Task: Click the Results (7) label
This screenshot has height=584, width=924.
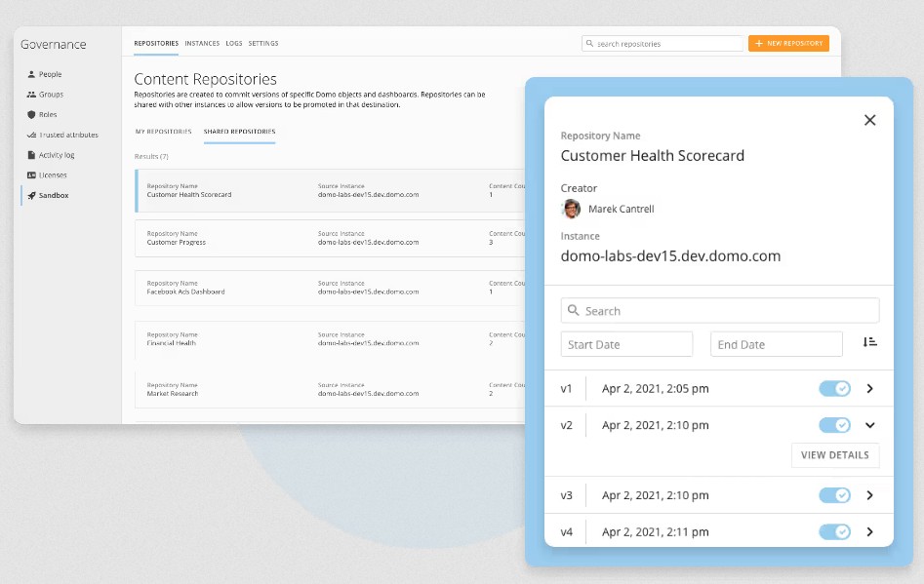Action: [x=151, y=157]
